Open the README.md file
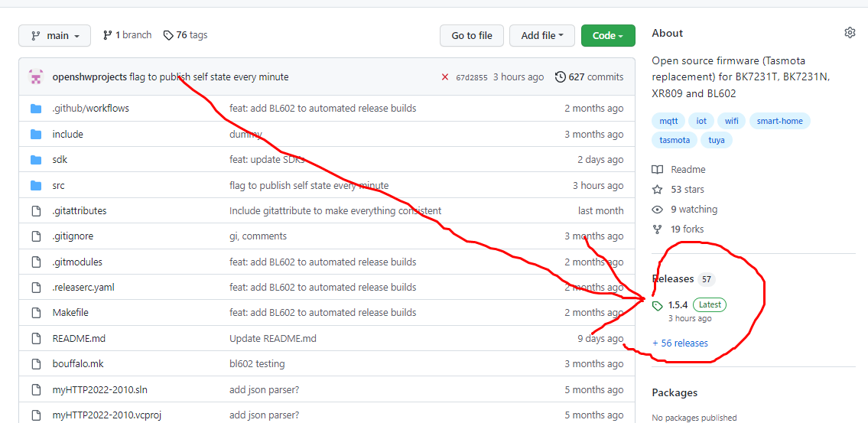 [x=79, y=338]
